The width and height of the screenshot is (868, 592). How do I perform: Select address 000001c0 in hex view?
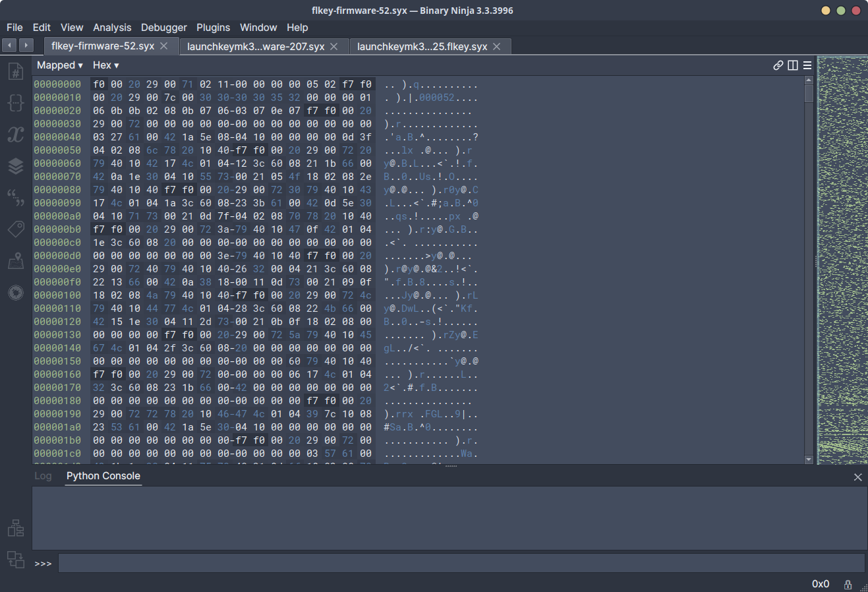tap(57, 454)
